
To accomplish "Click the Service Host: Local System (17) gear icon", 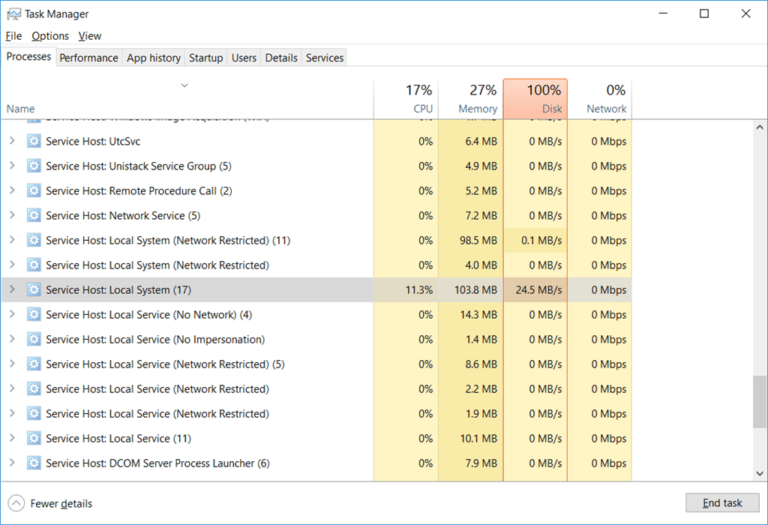I will pyautogui.click(x=34, y=290).
